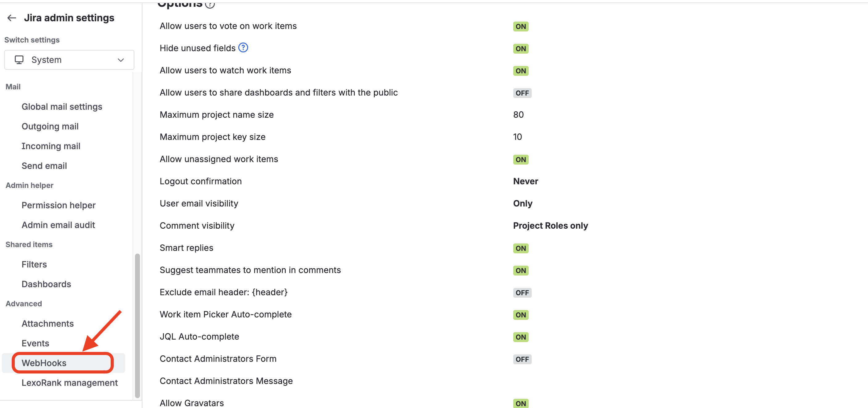868x408 pixels.
Task: Open Admin email audit
Action: coord(58,225)
